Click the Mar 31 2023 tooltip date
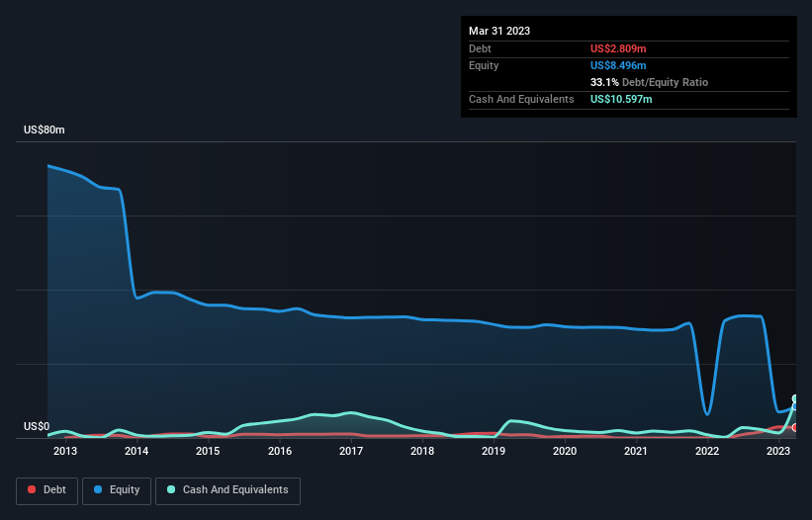 click(499, 31)
